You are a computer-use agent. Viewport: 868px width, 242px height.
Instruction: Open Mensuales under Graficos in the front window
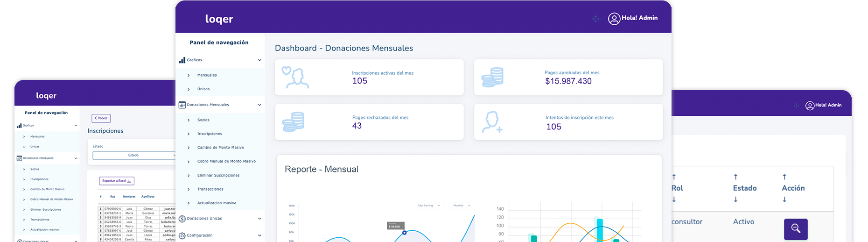click(207, 75)
